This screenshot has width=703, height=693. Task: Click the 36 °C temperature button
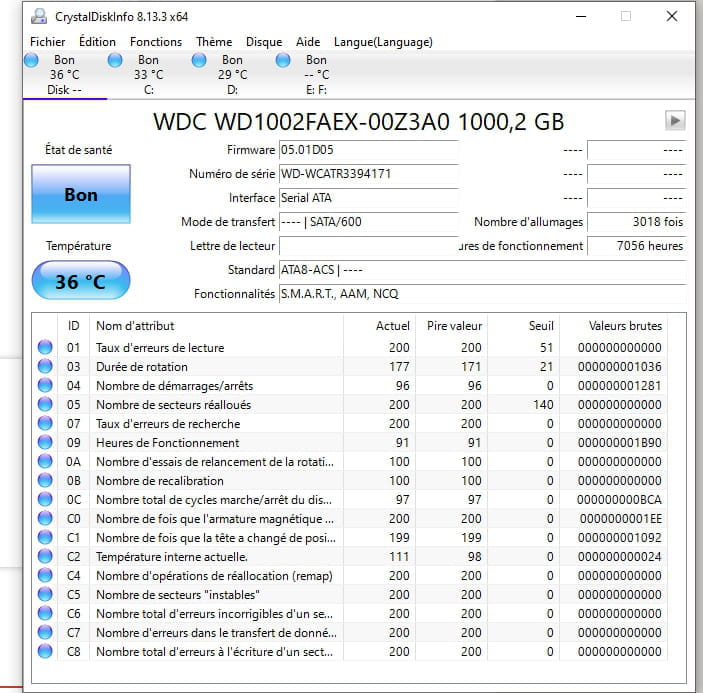coord(81,281)
